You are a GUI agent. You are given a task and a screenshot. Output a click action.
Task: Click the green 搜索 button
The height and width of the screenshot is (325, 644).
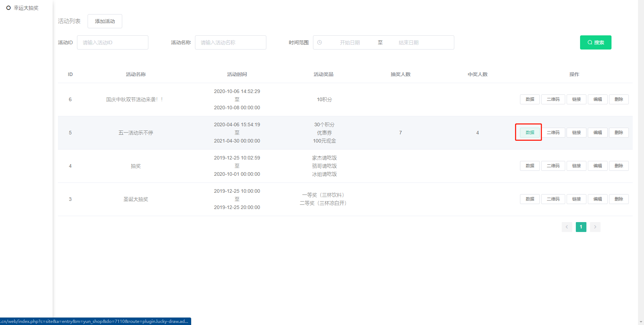(596, 42)
